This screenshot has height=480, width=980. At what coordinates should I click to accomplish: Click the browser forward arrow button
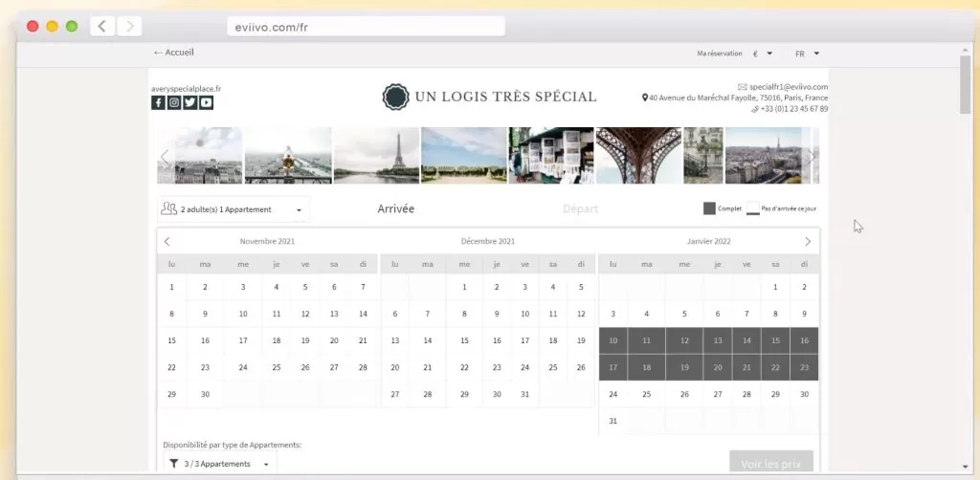pyautogui.click(x=129, y=26)
